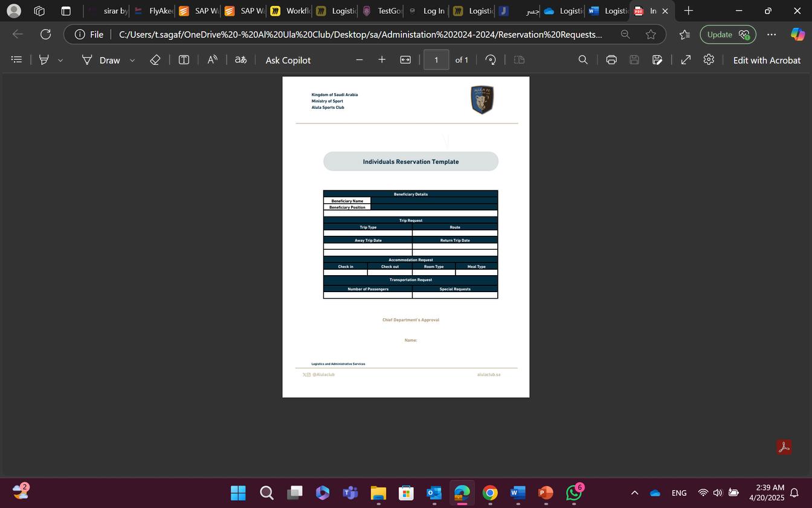This screenshot has width=812, height=508.
Task: Click the page number field
Action: (x=436, y=60)
